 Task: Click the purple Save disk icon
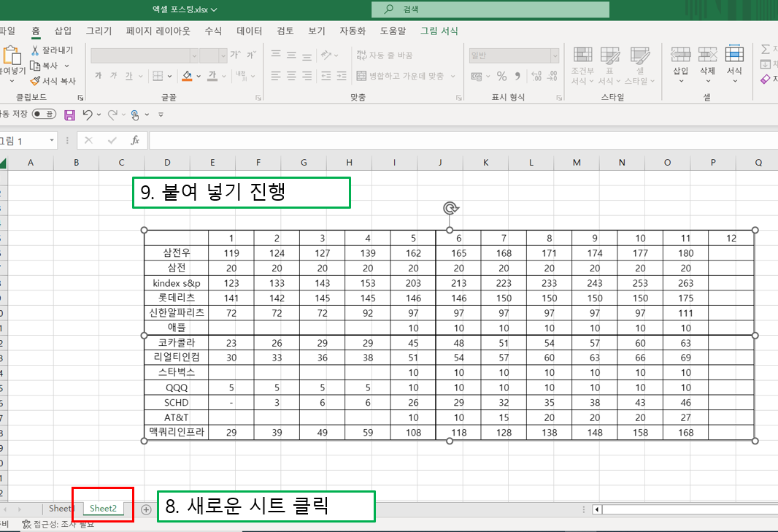point(69,115)
